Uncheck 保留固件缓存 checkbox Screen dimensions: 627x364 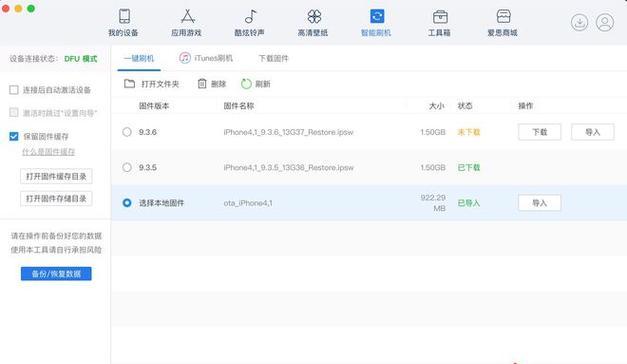14,136
